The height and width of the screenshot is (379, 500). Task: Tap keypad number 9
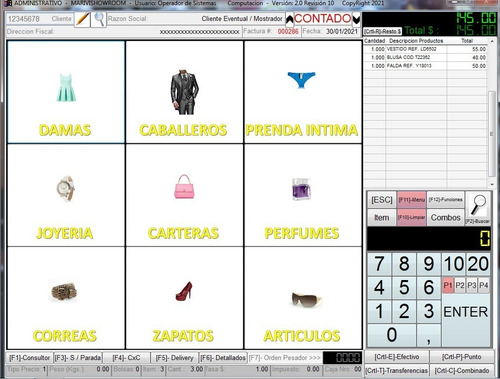[429, 264]
